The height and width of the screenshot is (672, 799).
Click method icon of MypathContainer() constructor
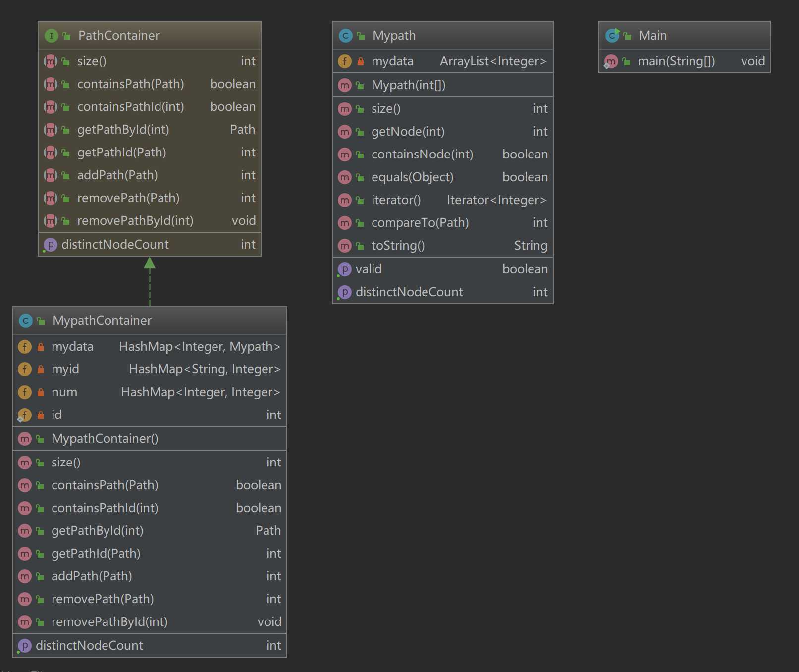pos(24,439)
